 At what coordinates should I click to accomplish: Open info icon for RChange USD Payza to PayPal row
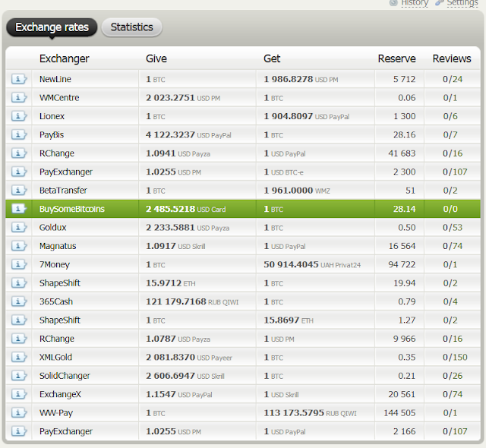pyautogui.click(x=19, y=153)
